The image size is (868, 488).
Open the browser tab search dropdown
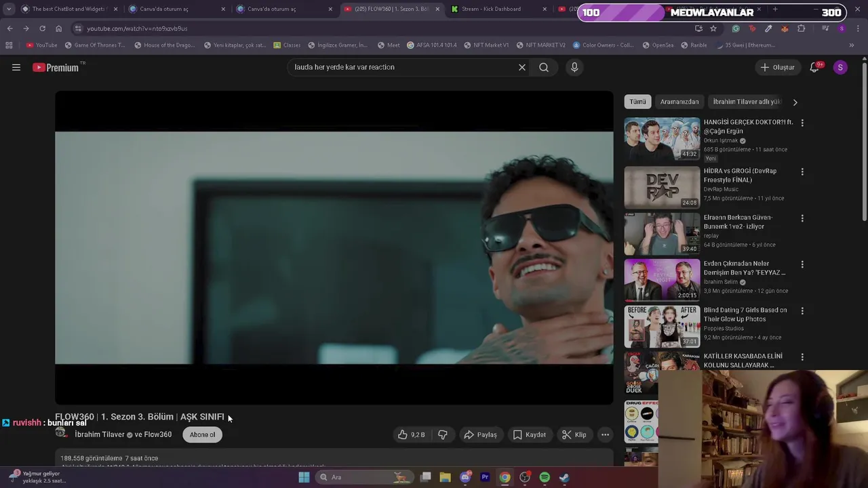point(9,9)
